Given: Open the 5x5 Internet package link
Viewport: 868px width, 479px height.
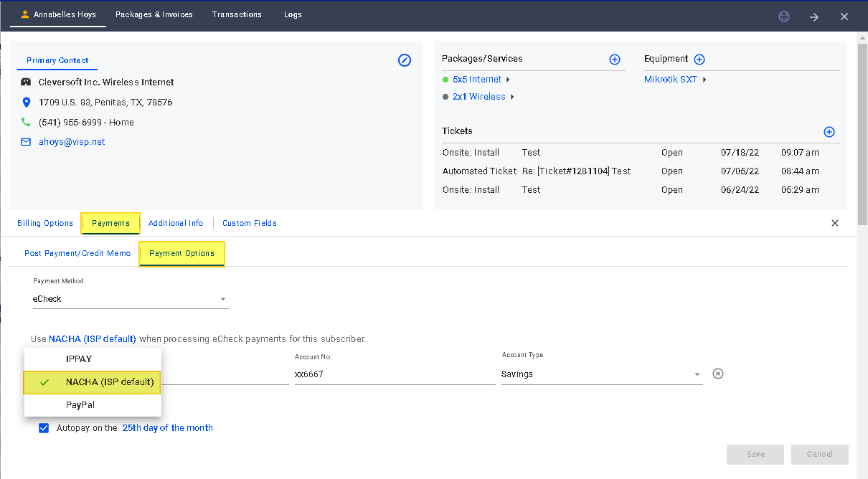Looking at the screenshot, I should pos(477,80).
